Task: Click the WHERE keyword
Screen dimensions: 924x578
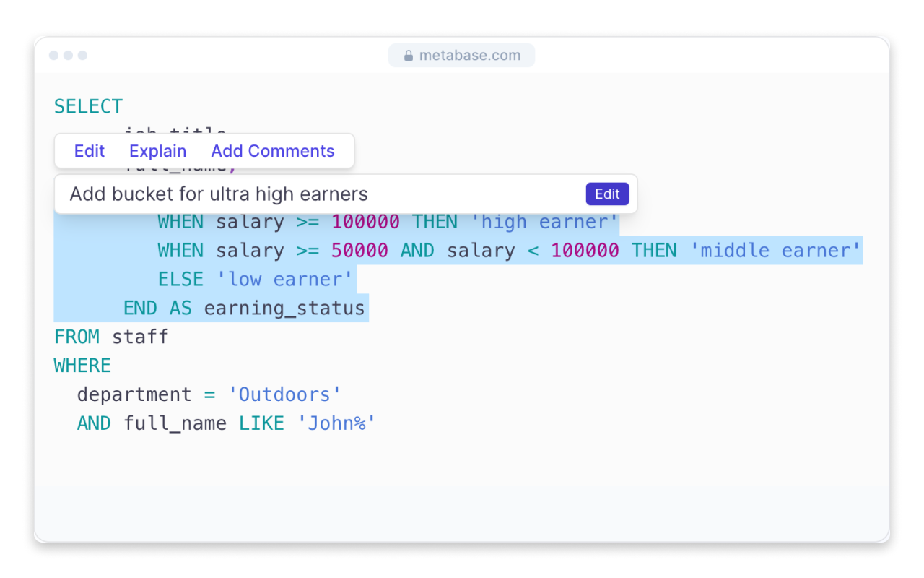Action: [82, 366]
